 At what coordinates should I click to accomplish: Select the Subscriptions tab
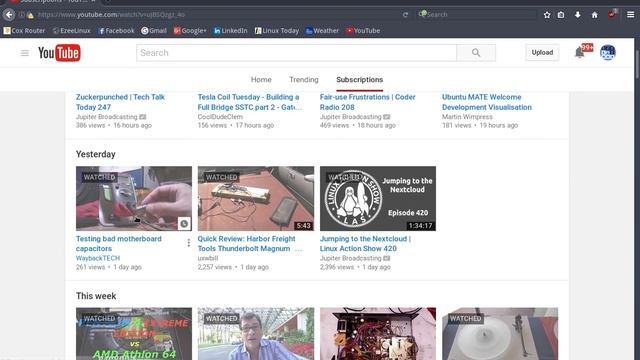[360, 80]
